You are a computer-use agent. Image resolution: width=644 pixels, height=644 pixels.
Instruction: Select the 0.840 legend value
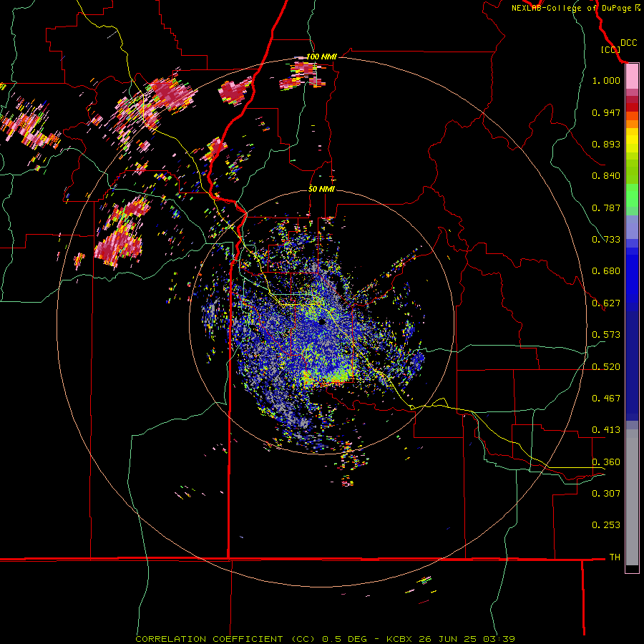[x=606, y=176]
